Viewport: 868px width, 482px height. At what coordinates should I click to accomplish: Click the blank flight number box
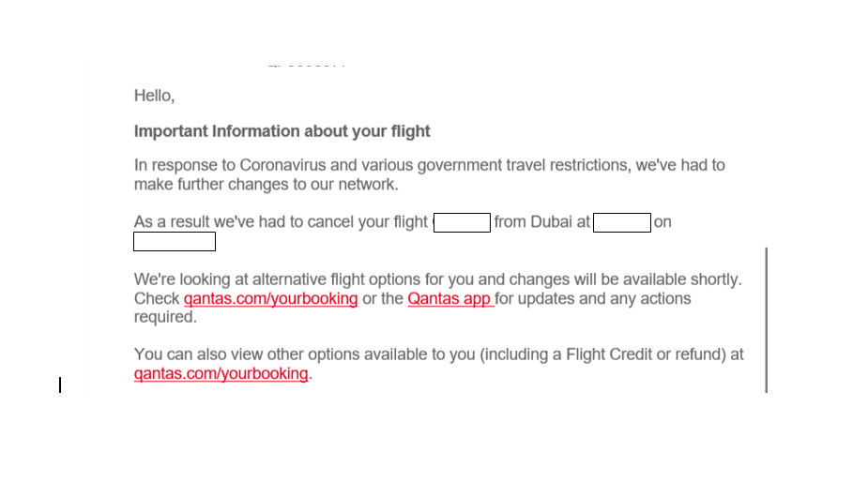tap(462, 223)
